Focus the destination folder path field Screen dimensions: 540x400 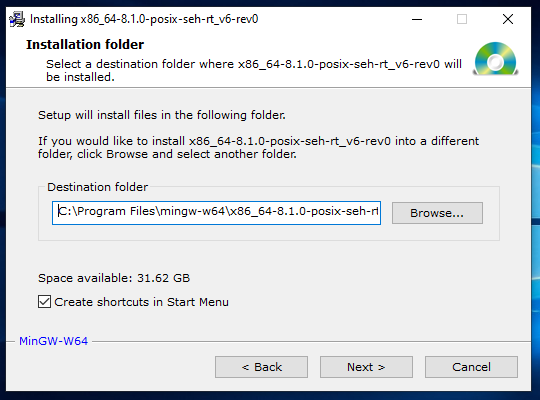pyautogui.click(x=216, y=213)
